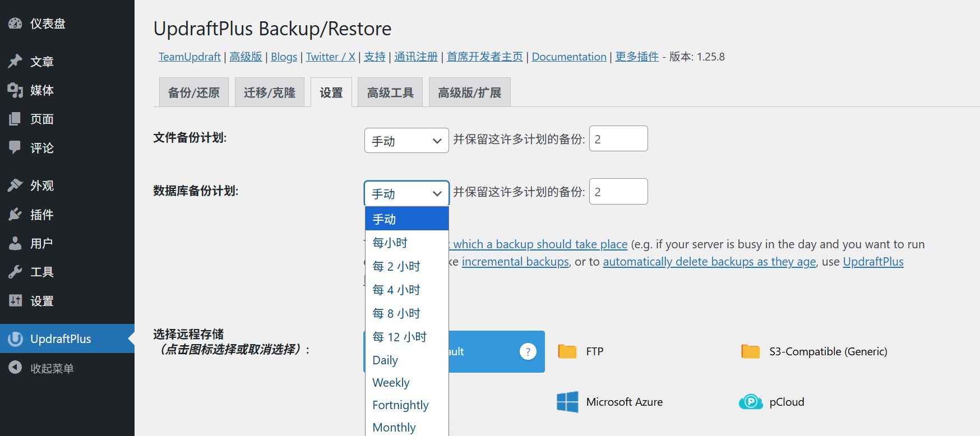Viewport: 980px width, 436px height.
Task: Choose 每 8 小时 from the list
Action: click(x=406, y=313)
